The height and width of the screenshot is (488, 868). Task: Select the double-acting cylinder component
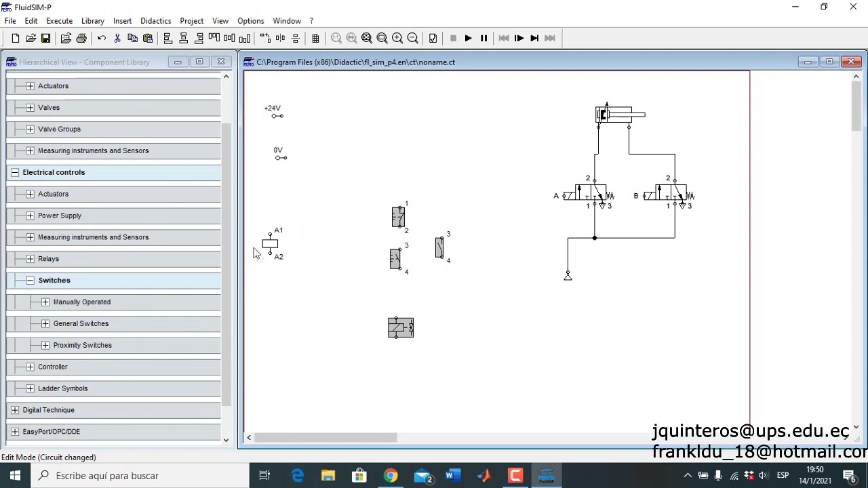pos(620,115)
